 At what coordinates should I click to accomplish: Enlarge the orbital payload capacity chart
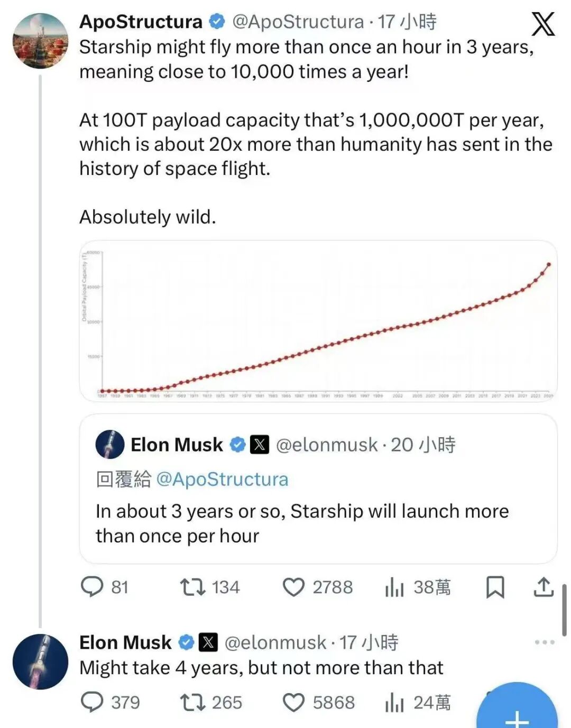click(318, 321)
